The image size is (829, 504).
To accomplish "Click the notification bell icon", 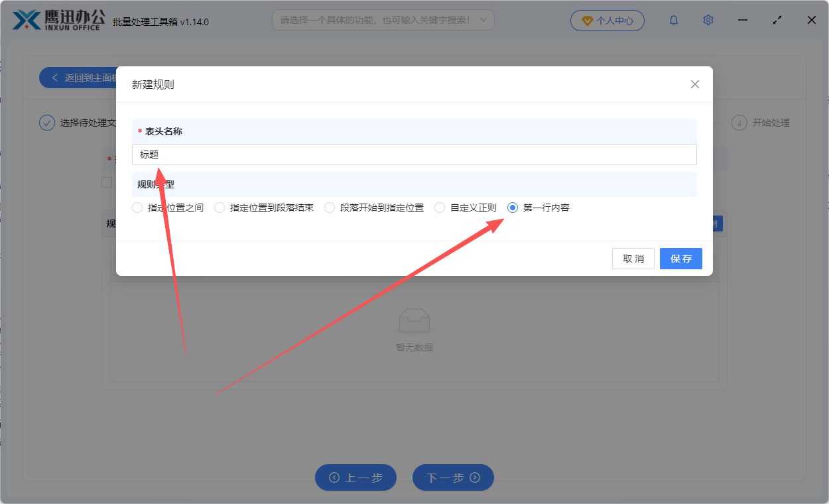I will coord(673,20).
